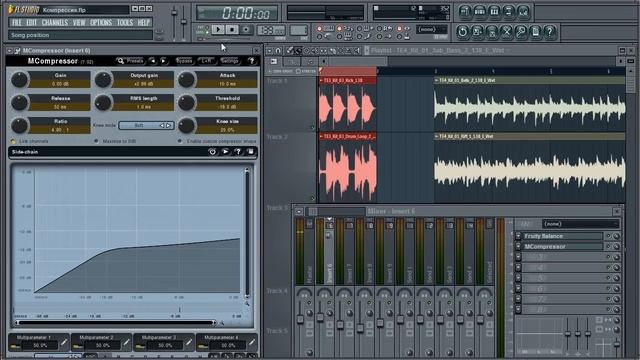Click the undo history toolbar icon

pyautogui.click(x=462, y=31)
